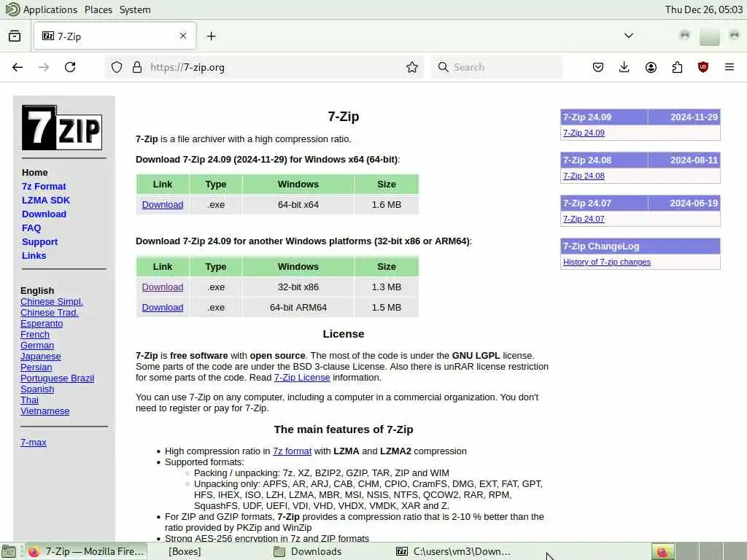Open the Firefox account icon
The height and width of the screenshot is (560, 747).
(651, 67)
